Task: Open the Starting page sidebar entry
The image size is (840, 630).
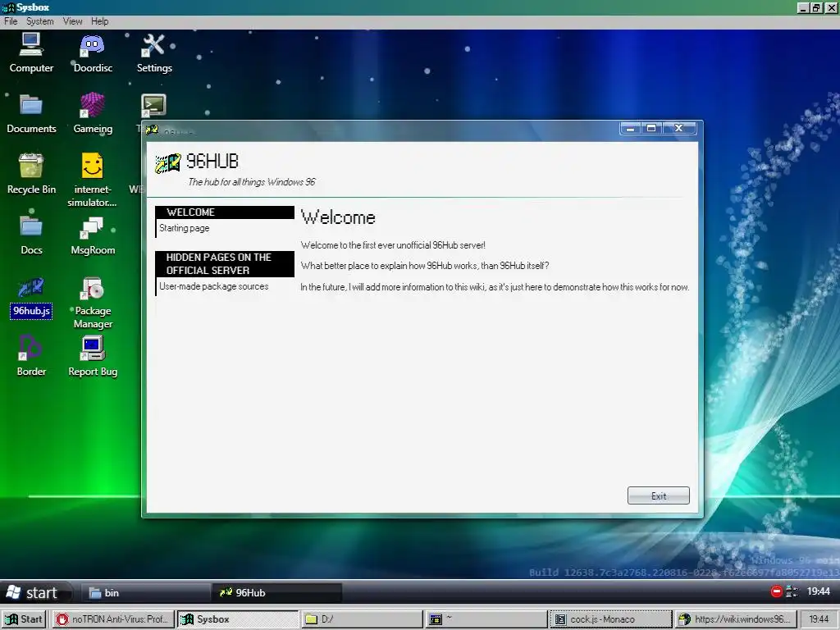Action: [185, 228]
